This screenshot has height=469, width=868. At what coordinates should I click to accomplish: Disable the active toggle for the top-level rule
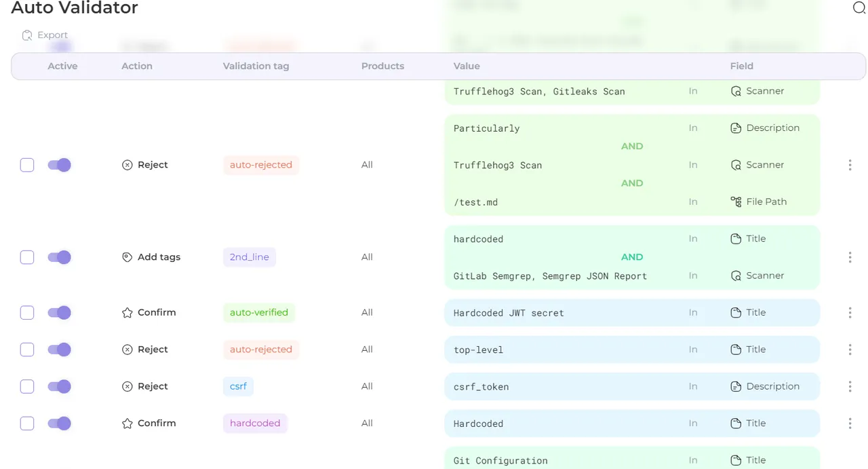60,350
